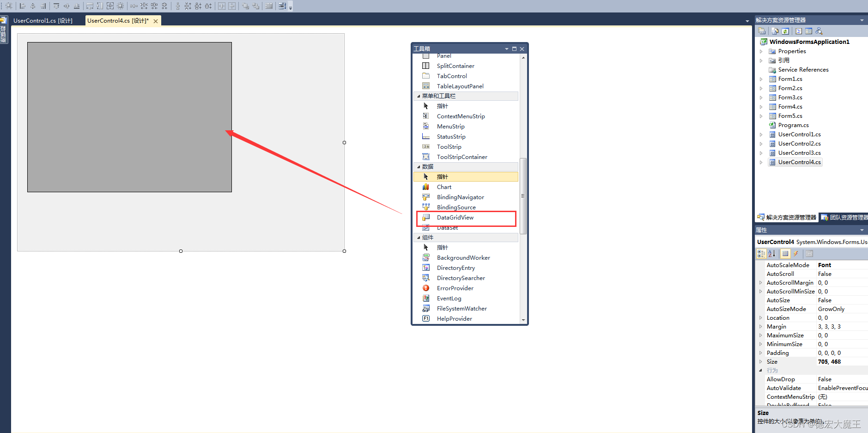Viewport: 868px width, 433px height.
Task: Switch to 团队资源管理器 bottom tab
Action: coord(844,217)
